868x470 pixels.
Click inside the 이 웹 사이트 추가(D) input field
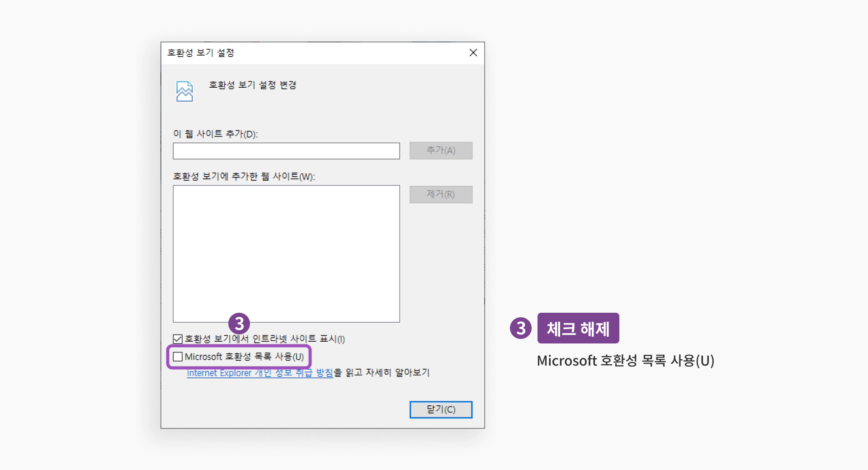point(286,151)
